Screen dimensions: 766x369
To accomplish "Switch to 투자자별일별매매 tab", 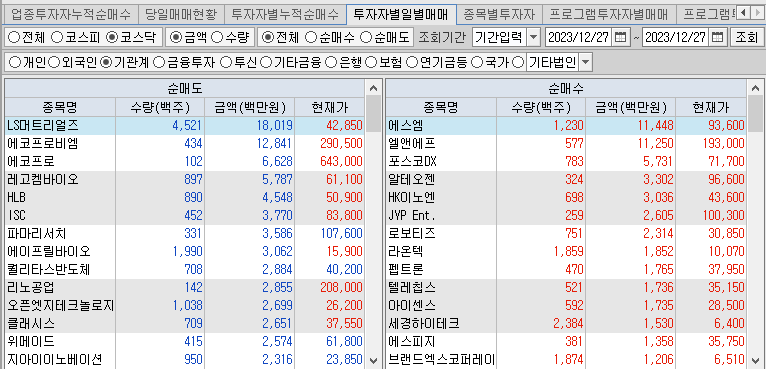I will tap(401, 14).
